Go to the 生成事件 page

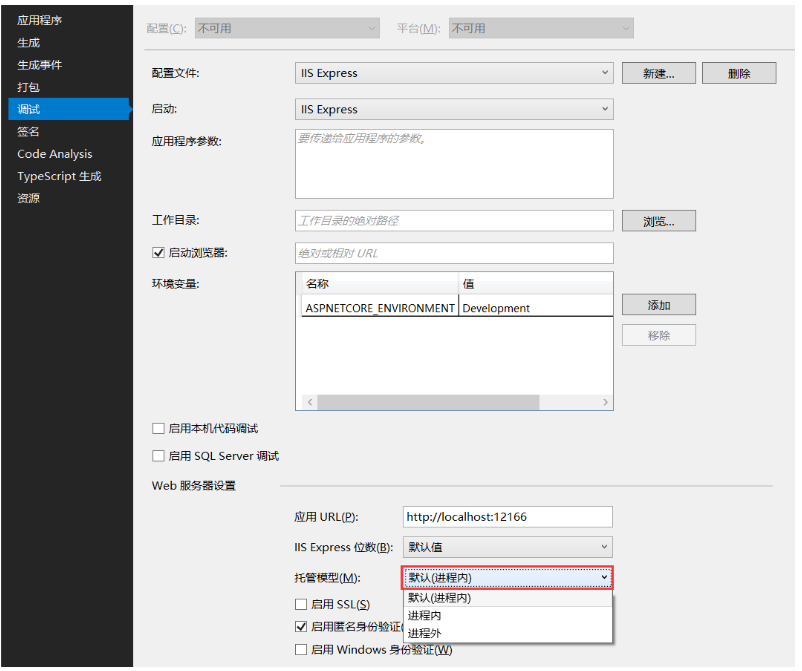39,65
